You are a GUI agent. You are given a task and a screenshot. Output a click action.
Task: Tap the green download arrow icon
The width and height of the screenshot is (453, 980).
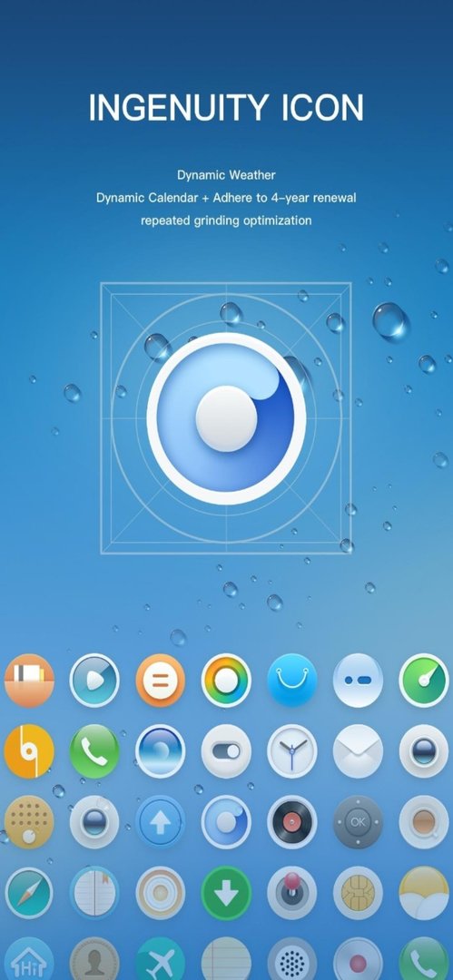(226, 893)
